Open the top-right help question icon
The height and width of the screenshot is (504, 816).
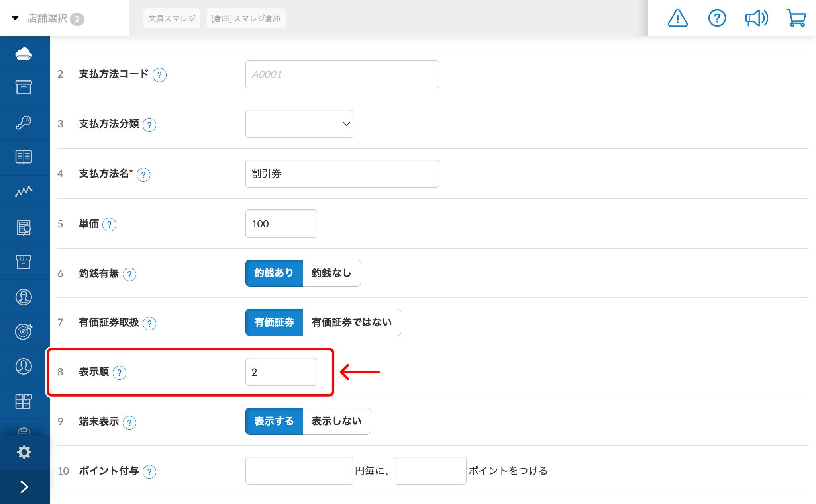click(717, 18)
